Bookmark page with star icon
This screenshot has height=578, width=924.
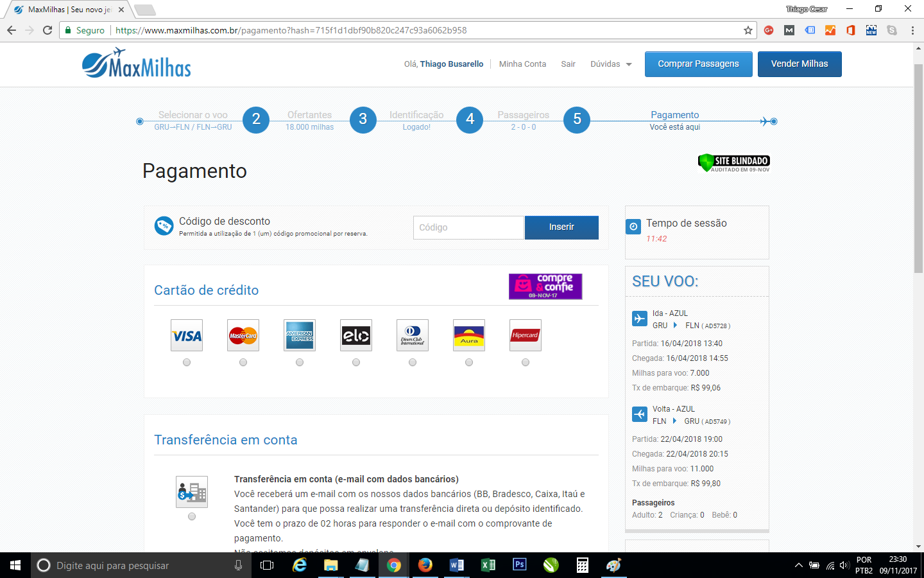point(748,30)
